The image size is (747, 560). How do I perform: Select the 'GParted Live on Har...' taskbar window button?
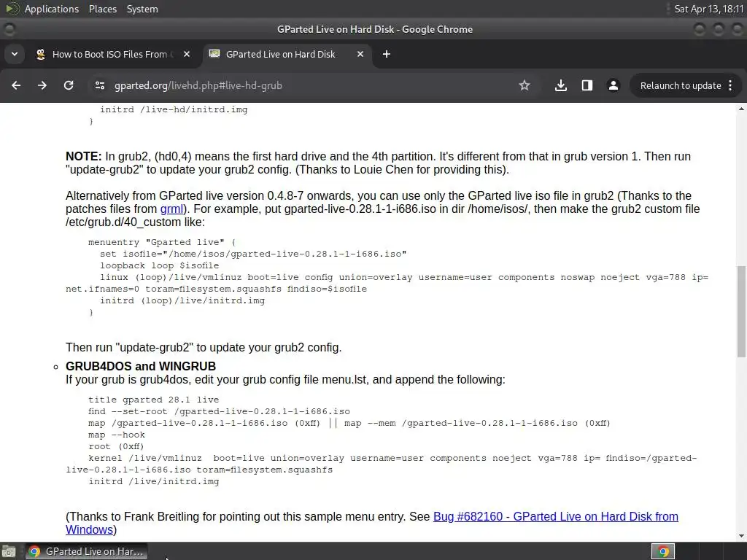pyautogui.click(x=86, y=551)
